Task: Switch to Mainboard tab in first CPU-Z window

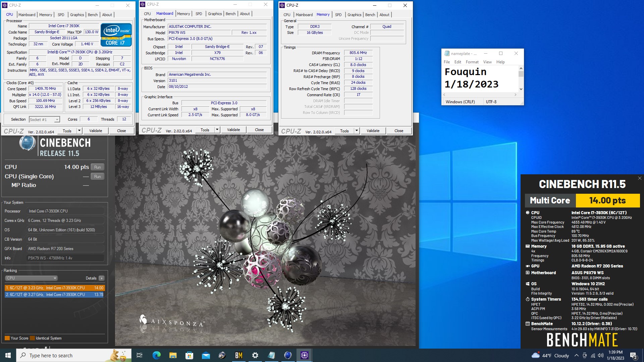Action: pos(27,15)
